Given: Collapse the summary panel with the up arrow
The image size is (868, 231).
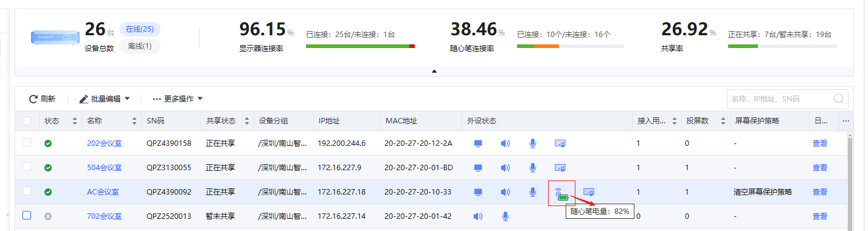Looking at the screenshot, I should click(x=434, y=71).
